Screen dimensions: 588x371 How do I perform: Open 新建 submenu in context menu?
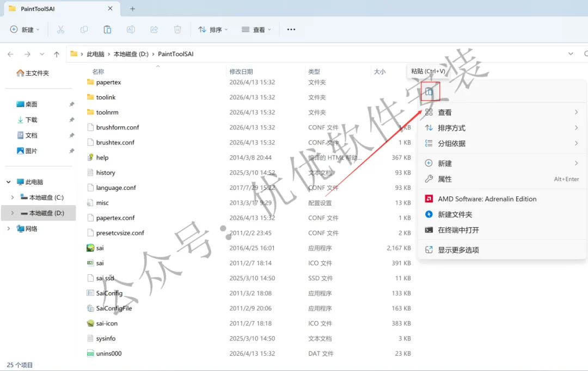[502, 163]
